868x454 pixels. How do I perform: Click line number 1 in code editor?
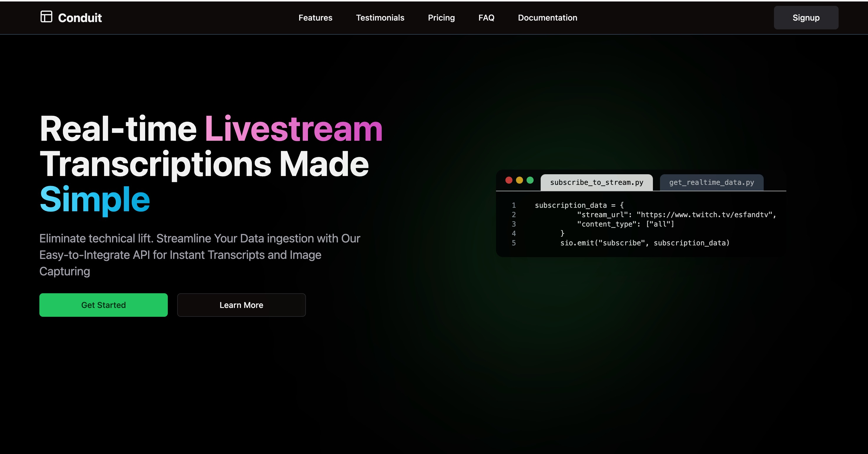[x=514, y=205]
